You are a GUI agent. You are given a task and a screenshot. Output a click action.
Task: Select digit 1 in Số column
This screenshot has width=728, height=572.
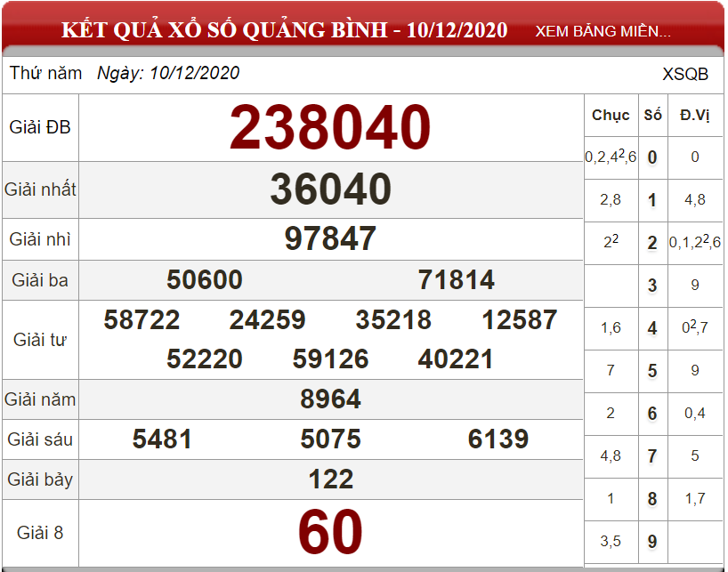652,200
